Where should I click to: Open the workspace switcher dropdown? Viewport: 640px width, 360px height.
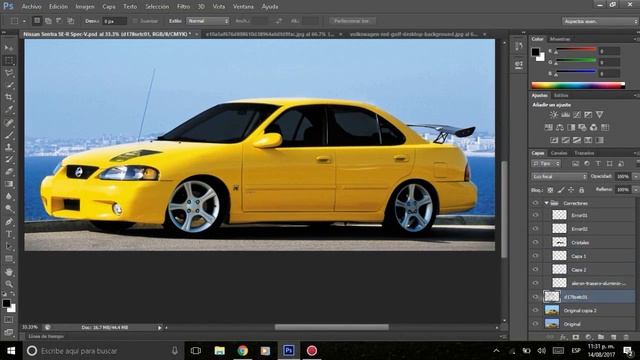point(599,21)
